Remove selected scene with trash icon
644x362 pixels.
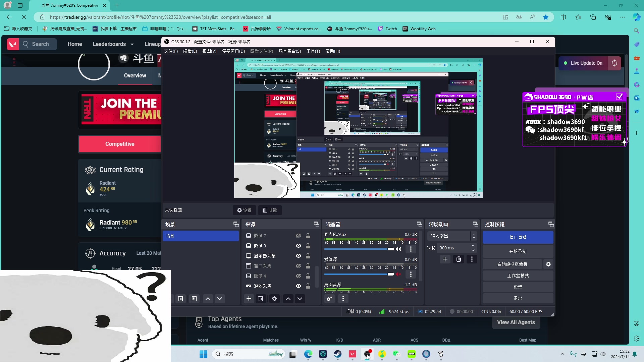[180, 299]
